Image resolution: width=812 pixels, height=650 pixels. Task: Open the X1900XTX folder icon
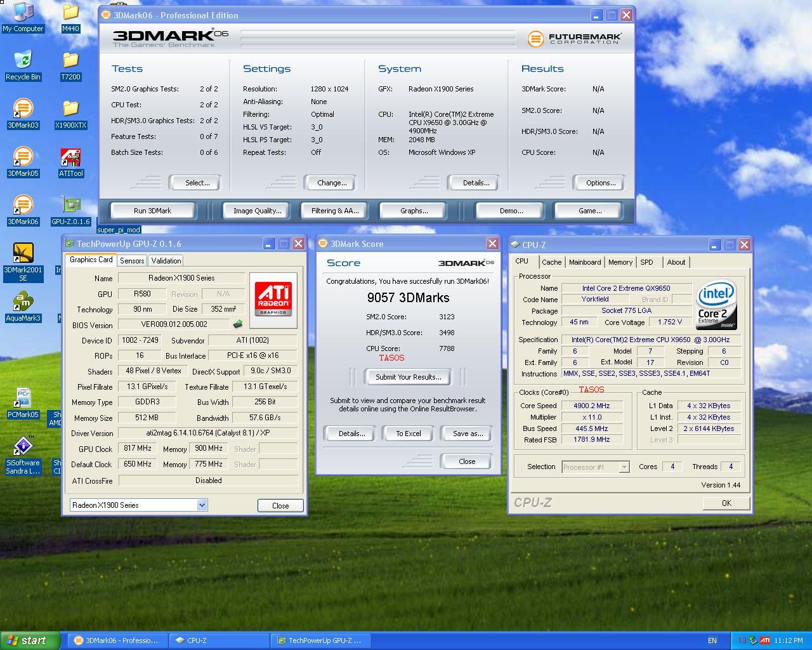tap(70, 114)
